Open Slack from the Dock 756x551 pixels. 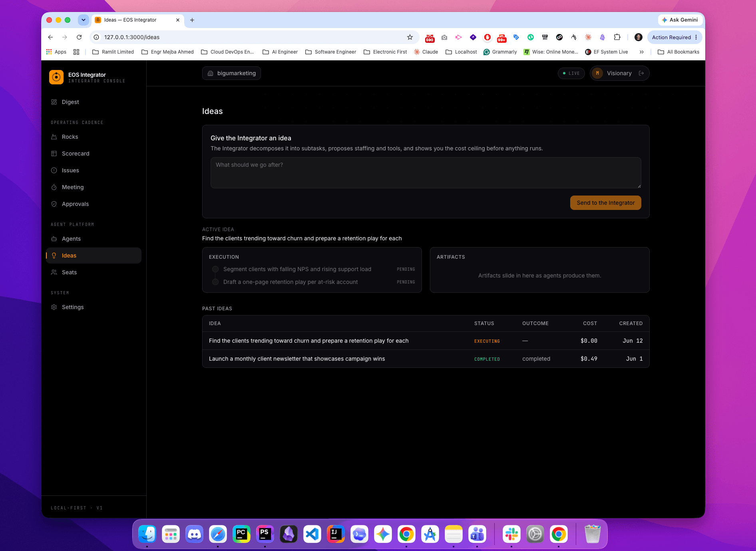pos(511,534)
